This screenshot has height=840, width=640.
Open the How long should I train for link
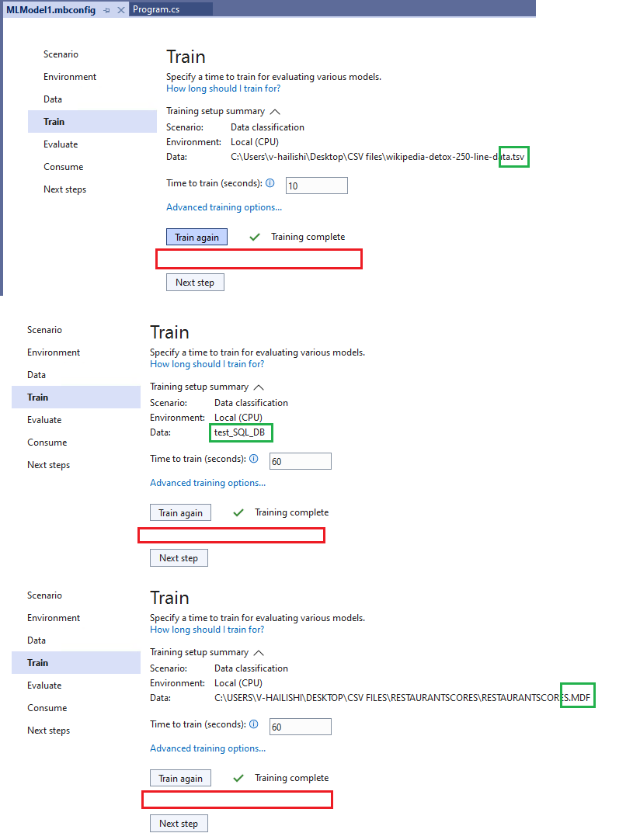pos(223,88)
